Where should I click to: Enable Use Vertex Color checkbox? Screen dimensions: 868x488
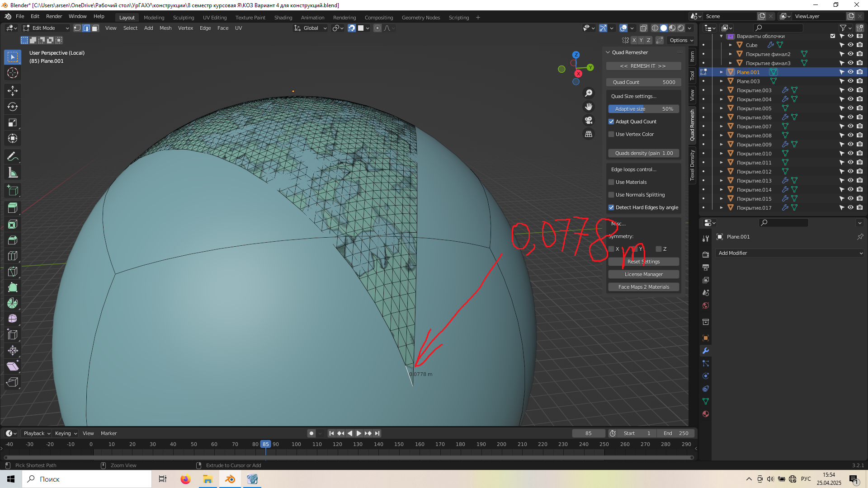tap(611, 134)
